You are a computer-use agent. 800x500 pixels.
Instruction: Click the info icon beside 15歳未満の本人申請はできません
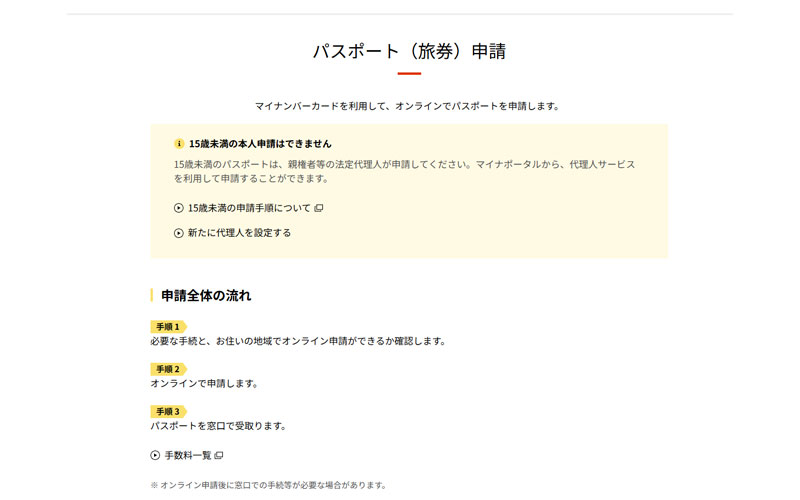[179, 144]
